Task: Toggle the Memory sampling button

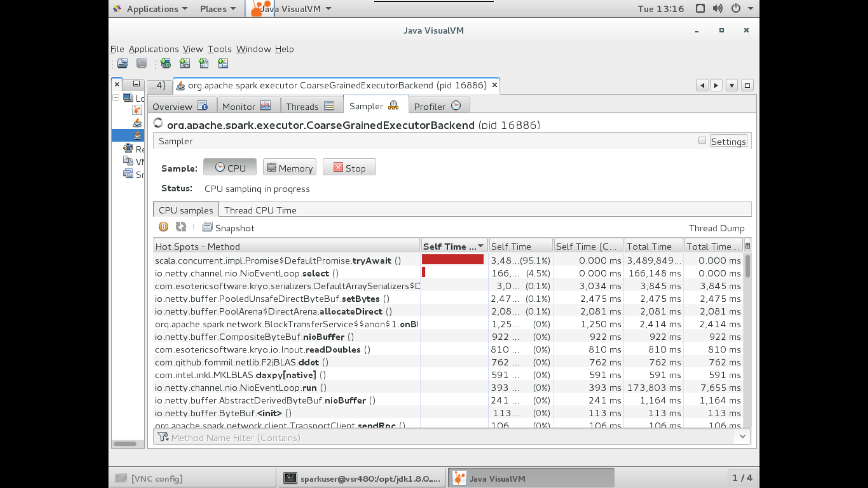Action: [x=289, y=168]
